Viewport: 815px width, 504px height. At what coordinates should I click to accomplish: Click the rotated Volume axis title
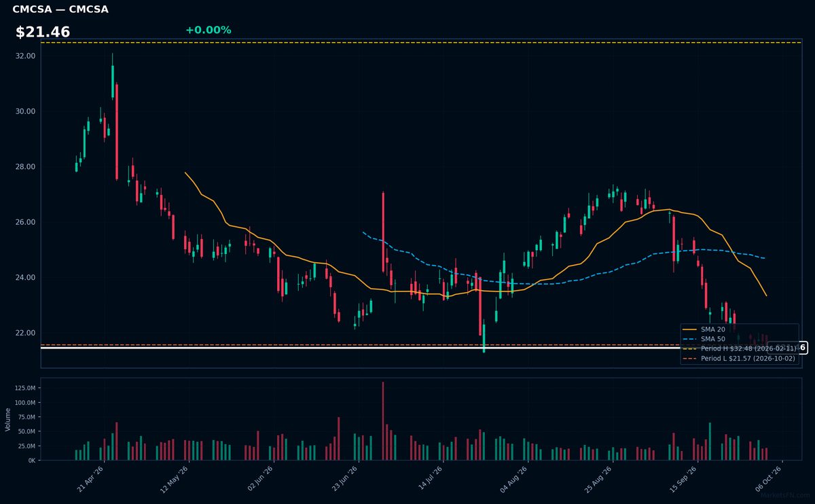pos(8,419)
